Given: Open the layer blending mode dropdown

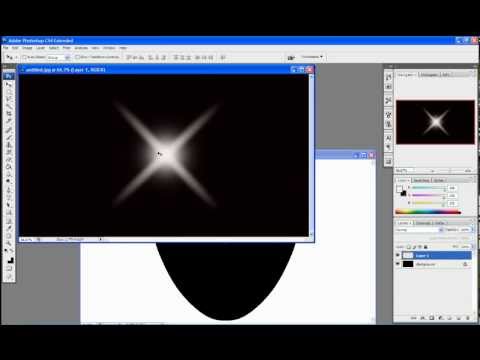Looking at the screenshot, I should [x=419, y=230].
